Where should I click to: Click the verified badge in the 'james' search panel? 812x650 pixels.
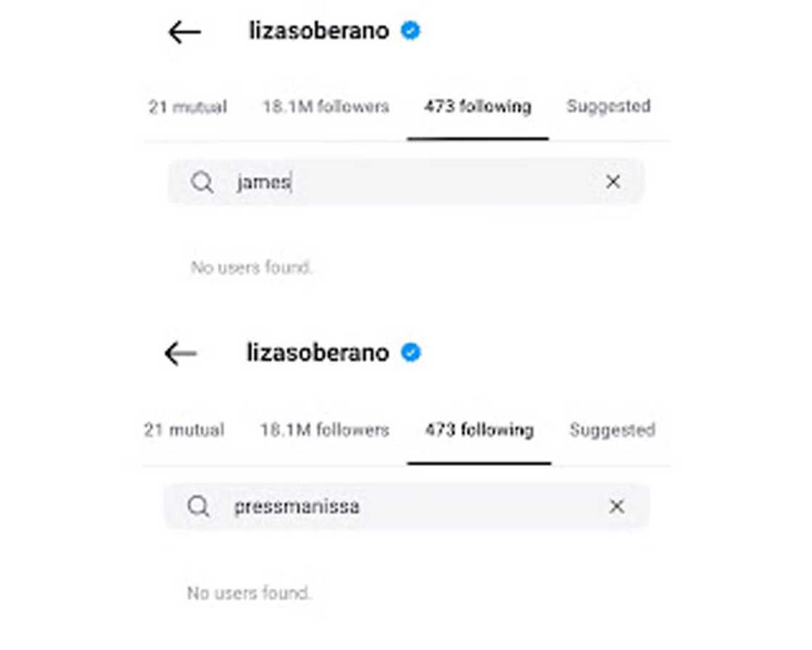[x=410, y=31]
